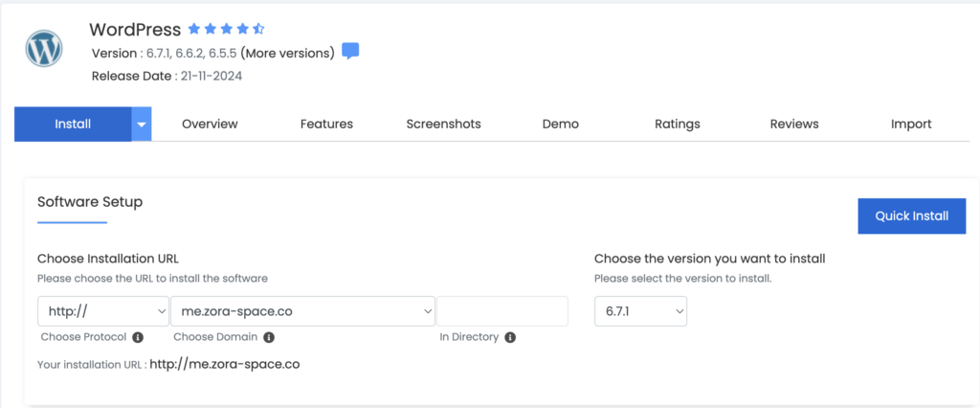Go to the Reviews tab
980x408 pixels.
pos(794,124)
